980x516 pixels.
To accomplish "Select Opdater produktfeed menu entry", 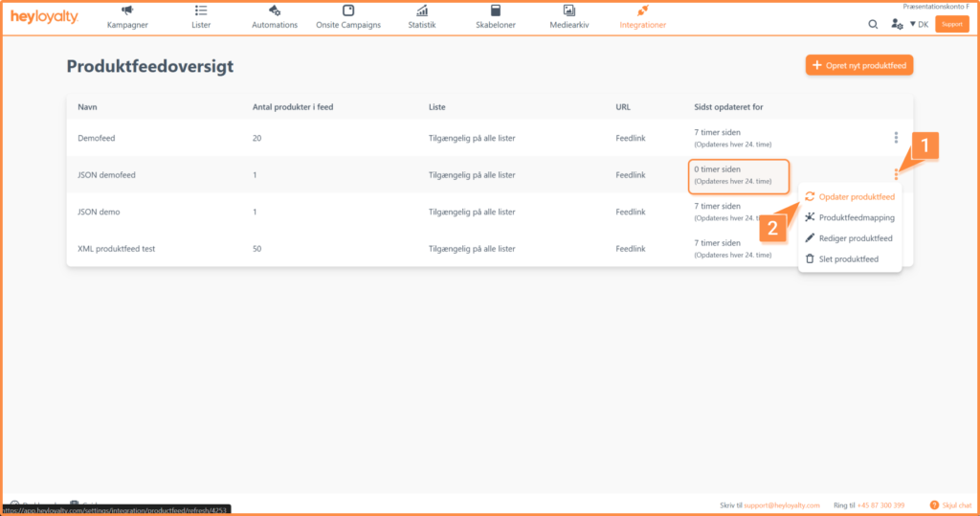I will click(850, 196).
